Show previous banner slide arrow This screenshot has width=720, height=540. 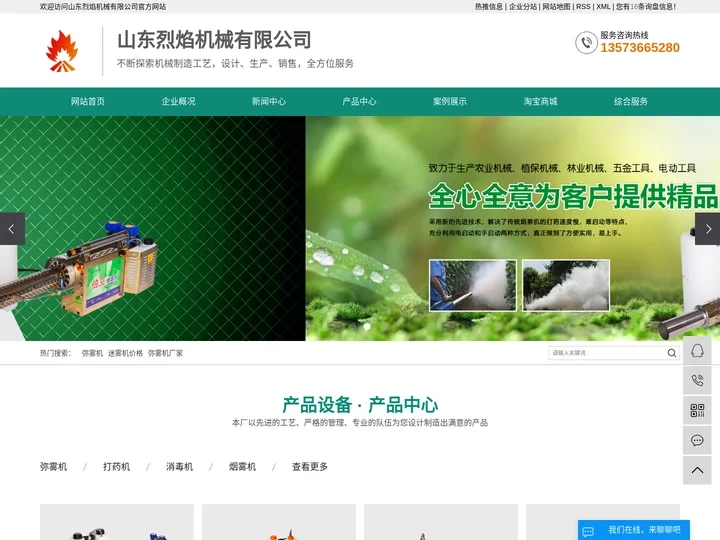[x=12, y=229]
